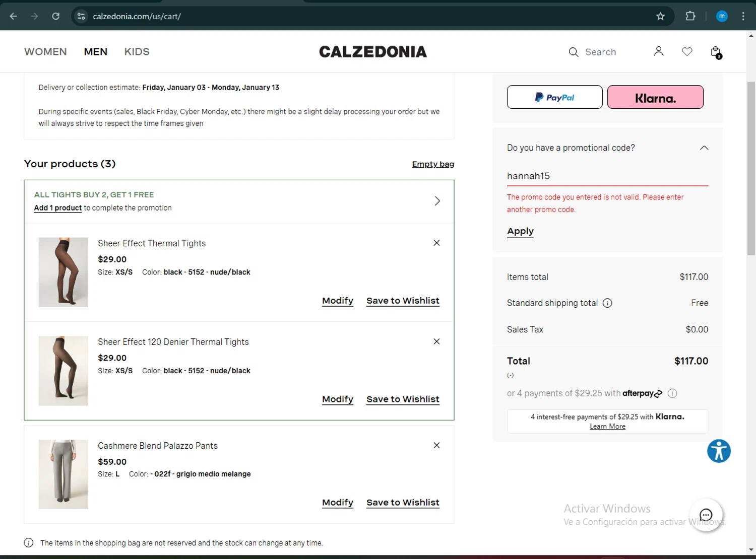Open the accessibility widget
Screen dimensions: 756x559
[x=719, y=451]
